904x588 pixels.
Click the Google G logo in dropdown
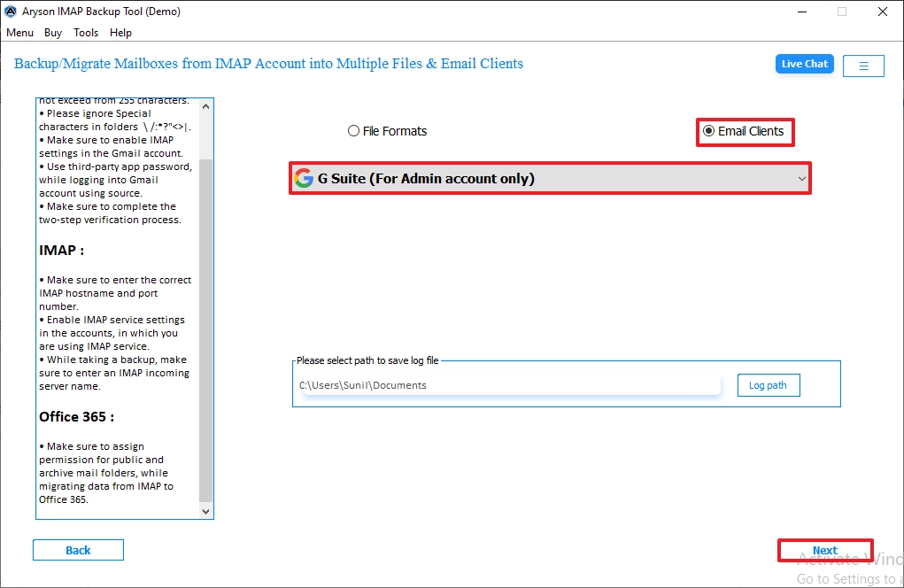tap(304, 179)
